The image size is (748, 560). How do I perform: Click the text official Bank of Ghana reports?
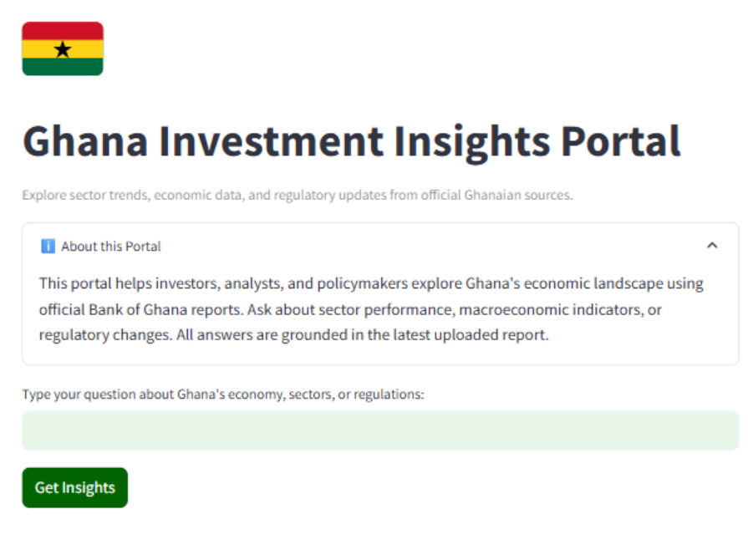click(x=141, y=309)
